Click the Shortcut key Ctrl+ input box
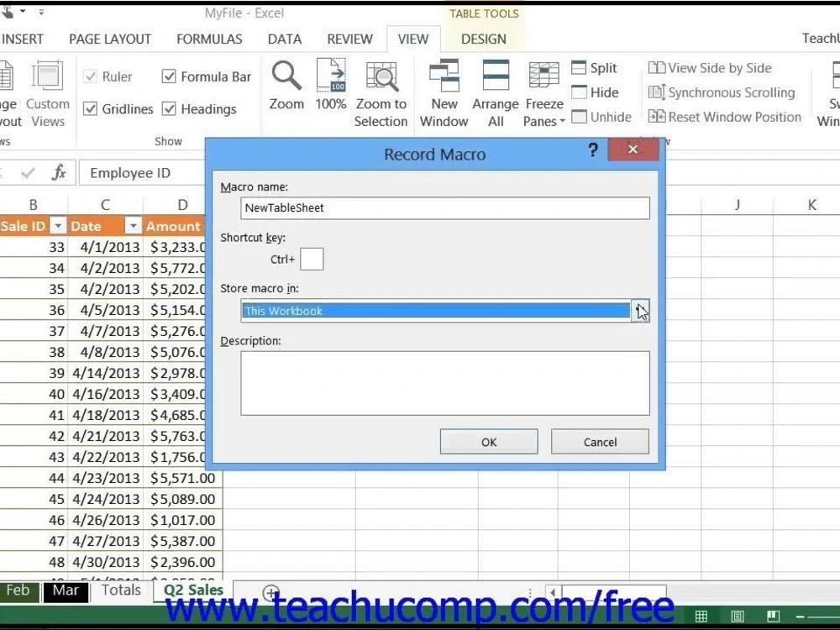The image size is (840, 630). click(x=311, y=259)
